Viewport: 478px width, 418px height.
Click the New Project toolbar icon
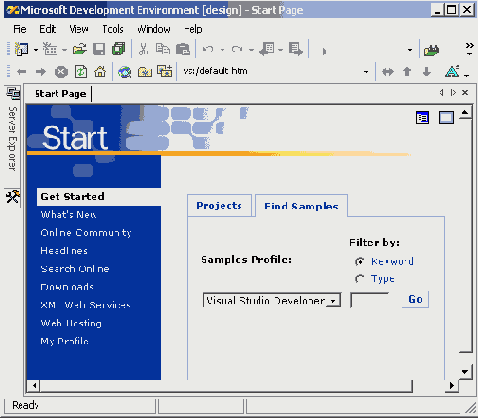tap(22, 49)
